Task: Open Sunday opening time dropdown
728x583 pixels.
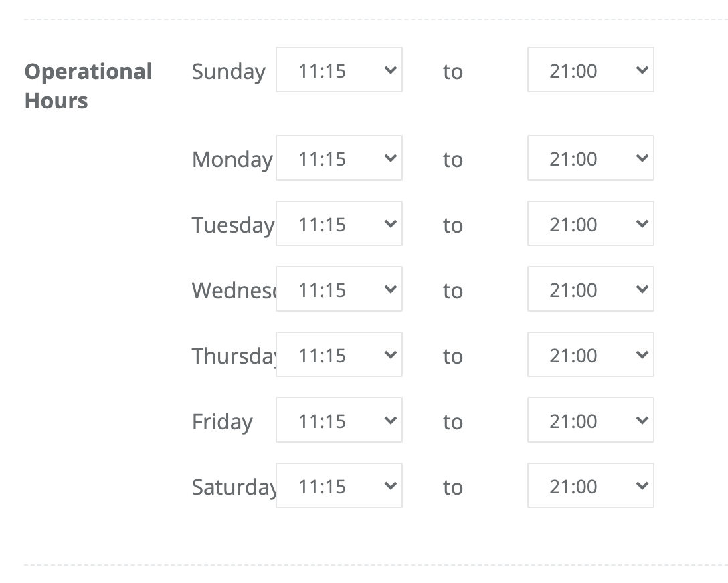Action: (339, 70)
